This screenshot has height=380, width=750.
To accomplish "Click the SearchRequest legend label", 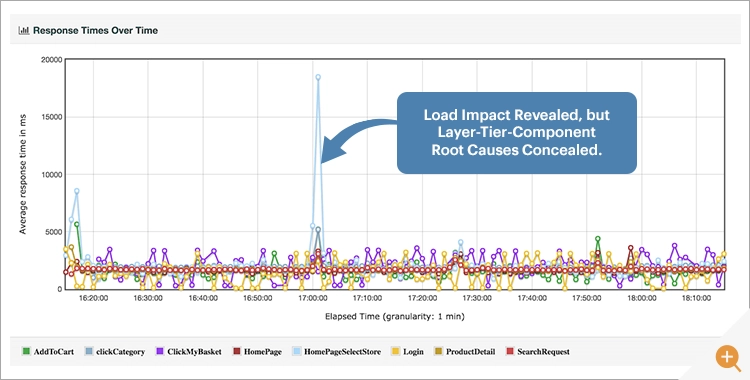I will tap(543, 352).
